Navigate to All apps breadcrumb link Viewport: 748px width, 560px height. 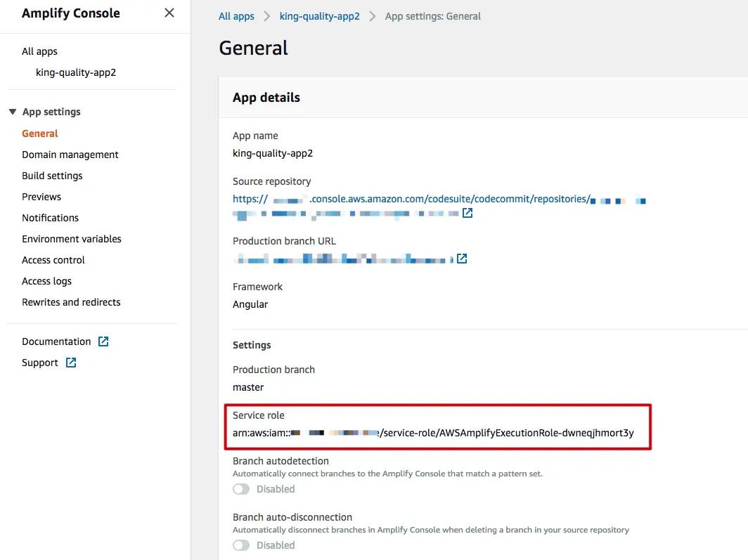[236, 16]
